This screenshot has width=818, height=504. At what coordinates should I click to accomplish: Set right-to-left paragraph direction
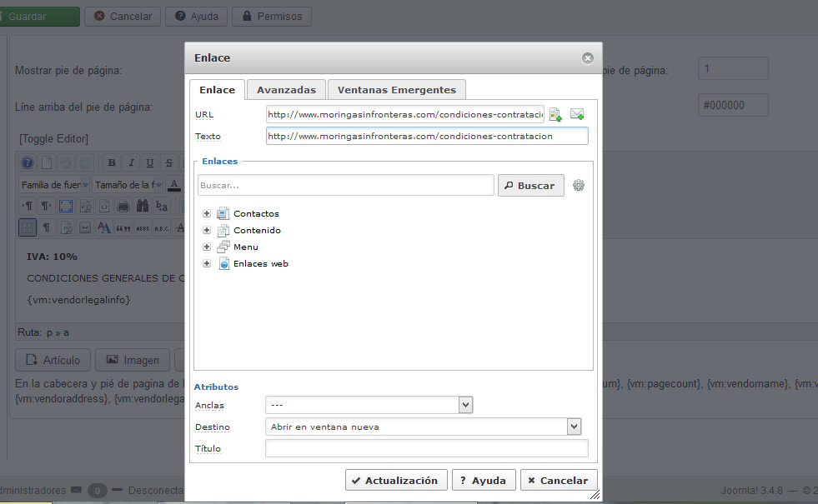[x=47, y=206]
